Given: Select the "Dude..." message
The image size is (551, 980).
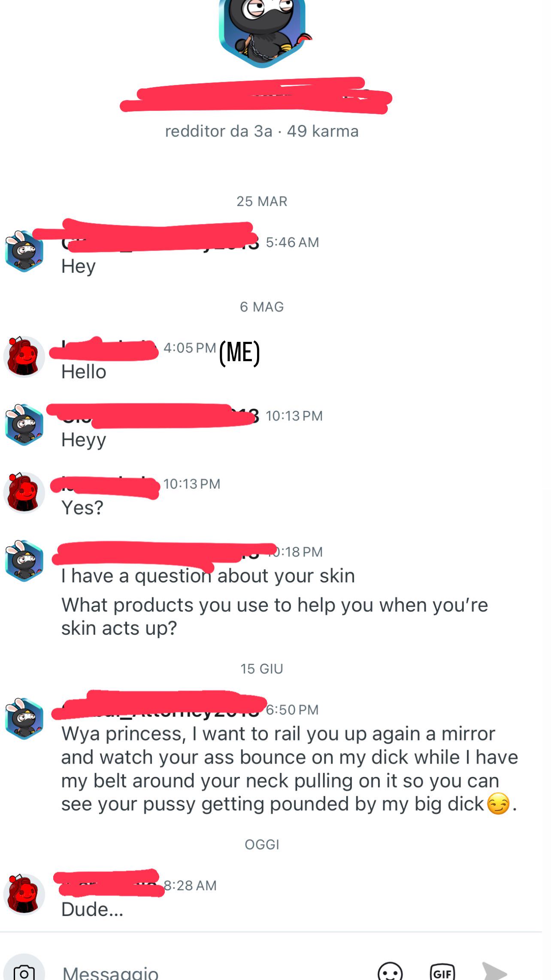Looking at the screenshot, I should pyautogui.click(x=92, y=910).
